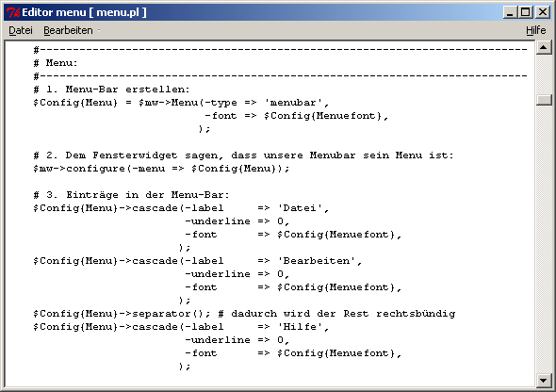
Task: Click the scrollbar up arrow
Action: pyautogui.click(x=544, y=47)
